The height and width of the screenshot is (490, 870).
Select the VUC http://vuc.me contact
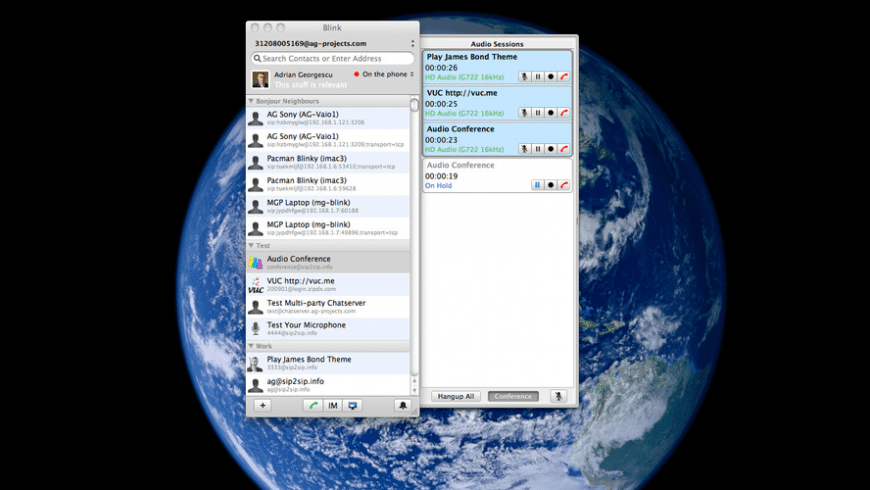(x=328, y=284)
